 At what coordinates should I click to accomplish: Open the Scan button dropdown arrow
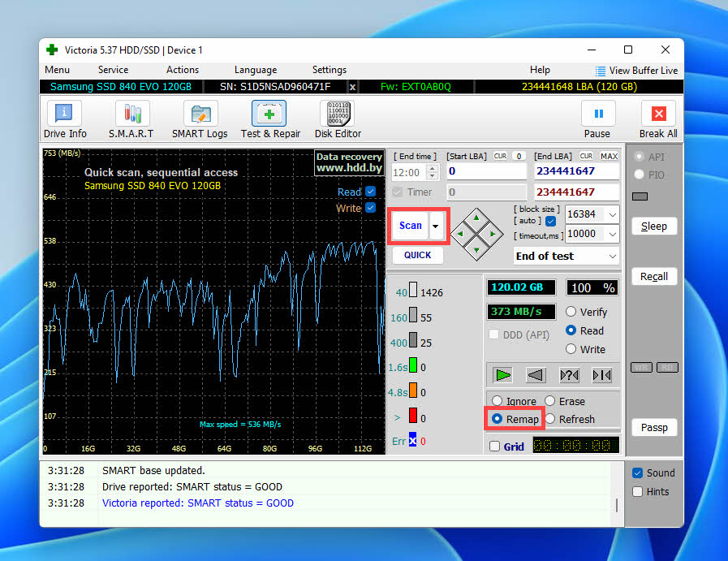[x=436, y=226]
